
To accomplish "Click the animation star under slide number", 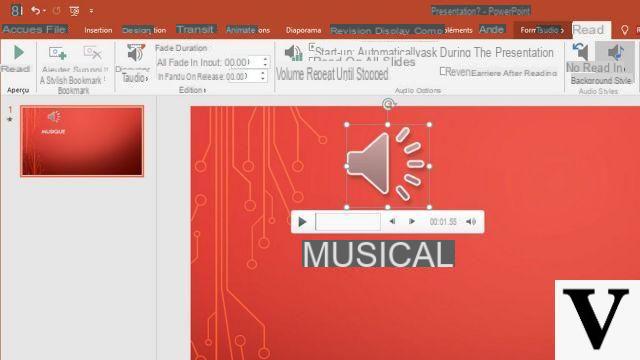I will coord(10,120).
